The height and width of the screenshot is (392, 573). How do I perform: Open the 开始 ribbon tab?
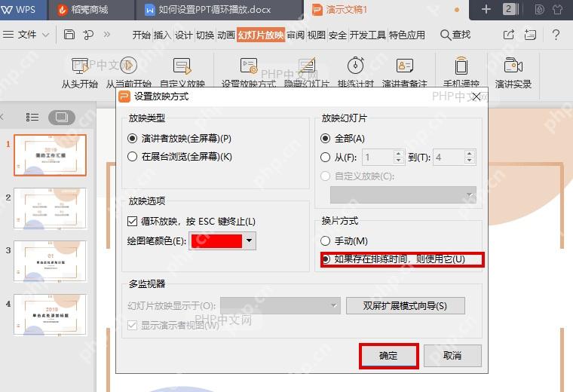(x=141, y=35)
